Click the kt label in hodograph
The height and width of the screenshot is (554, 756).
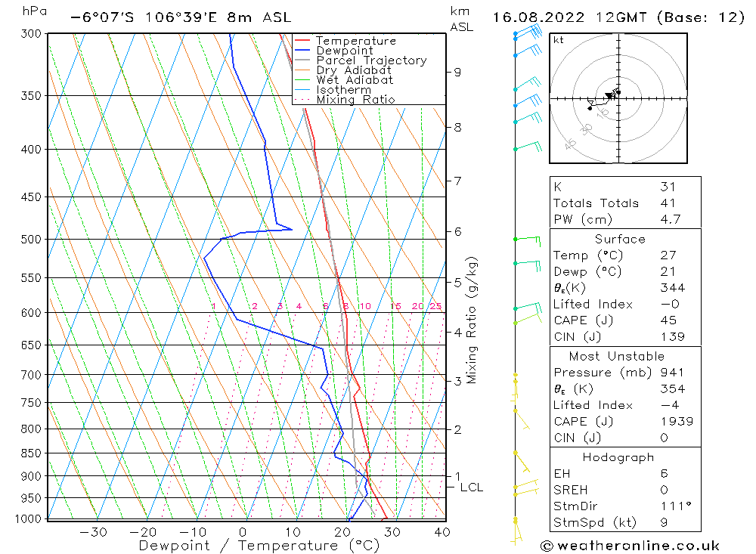(x=559, y=41)
